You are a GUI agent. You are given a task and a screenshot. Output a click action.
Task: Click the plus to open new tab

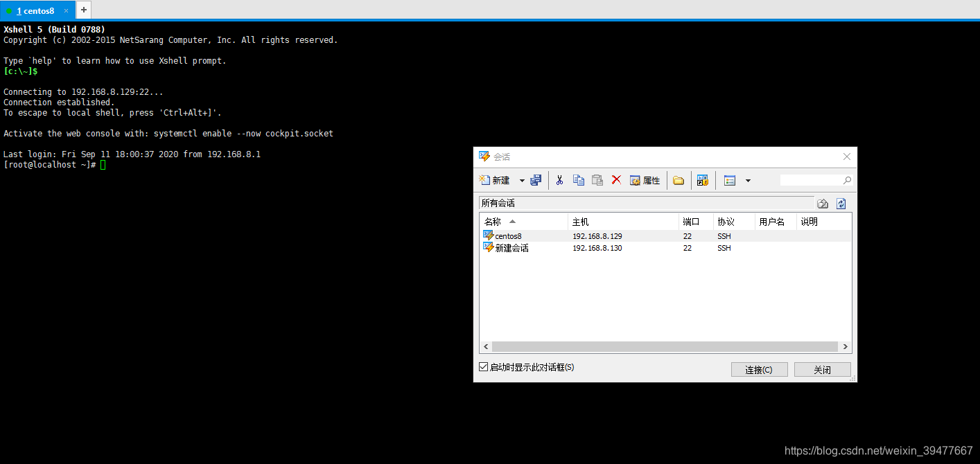point(83,10)
